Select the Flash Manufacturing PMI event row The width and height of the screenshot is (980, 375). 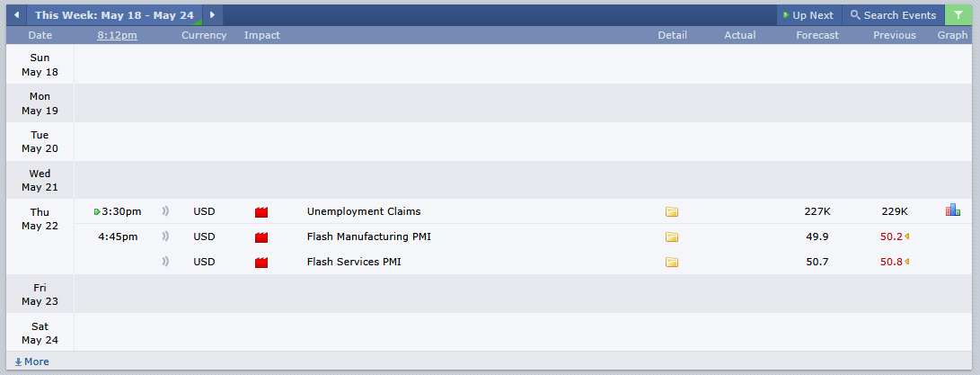pyautogui.click(x=523, y=237)
